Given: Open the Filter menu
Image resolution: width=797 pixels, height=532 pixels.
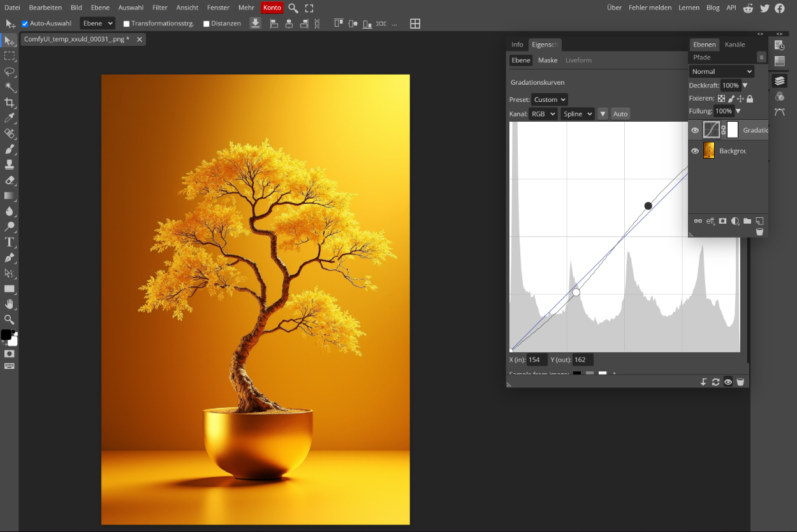Looking at the screenshot, I should point(160,8).
